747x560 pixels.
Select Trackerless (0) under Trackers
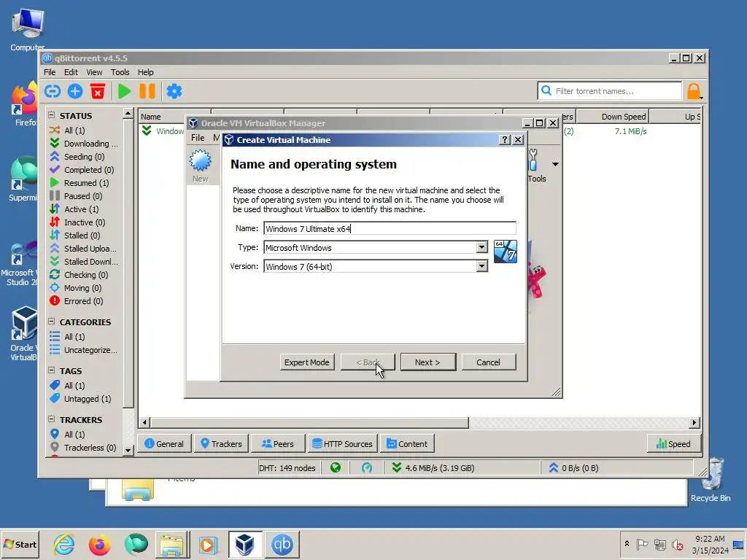pos(83,447)
